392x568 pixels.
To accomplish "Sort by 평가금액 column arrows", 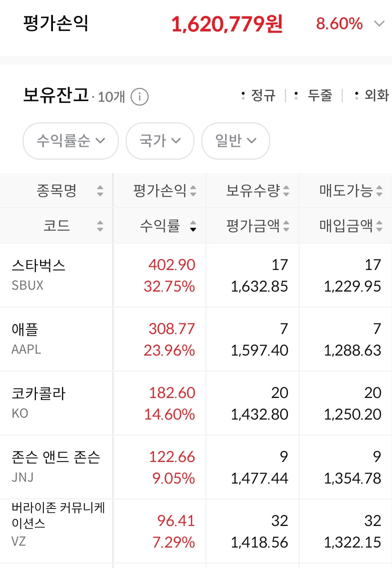I will (286, 226).
